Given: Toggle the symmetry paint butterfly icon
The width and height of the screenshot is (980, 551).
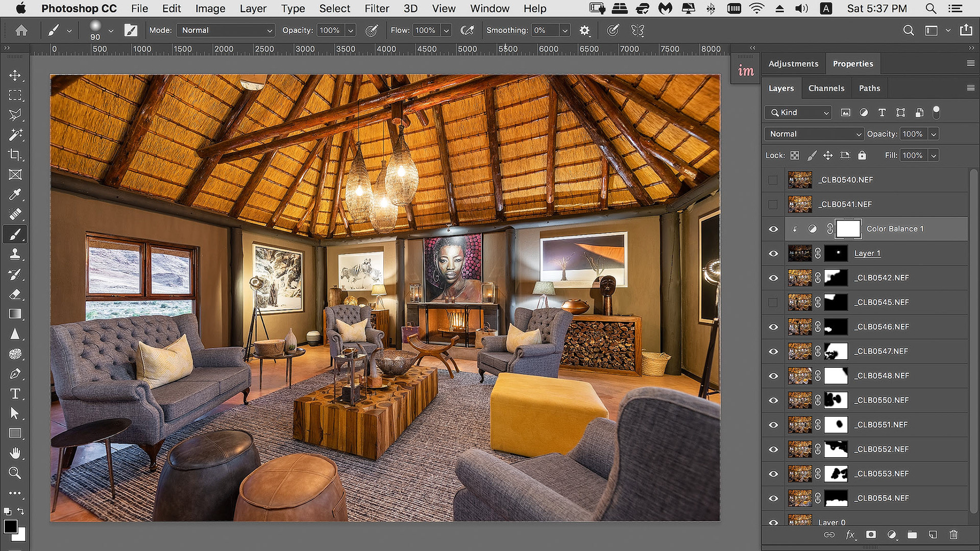Looking at the screenshot, I should (638, 31).
